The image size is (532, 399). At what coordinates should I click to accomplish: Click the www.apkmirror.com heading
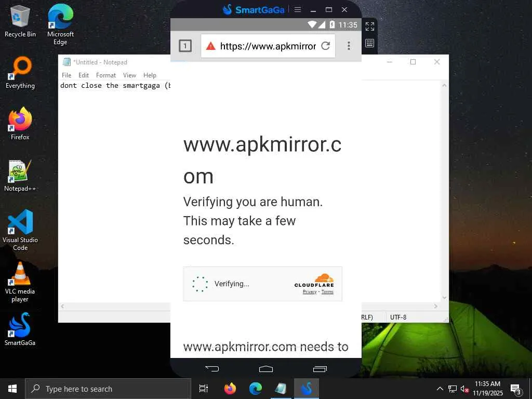[x=262, y=160]
